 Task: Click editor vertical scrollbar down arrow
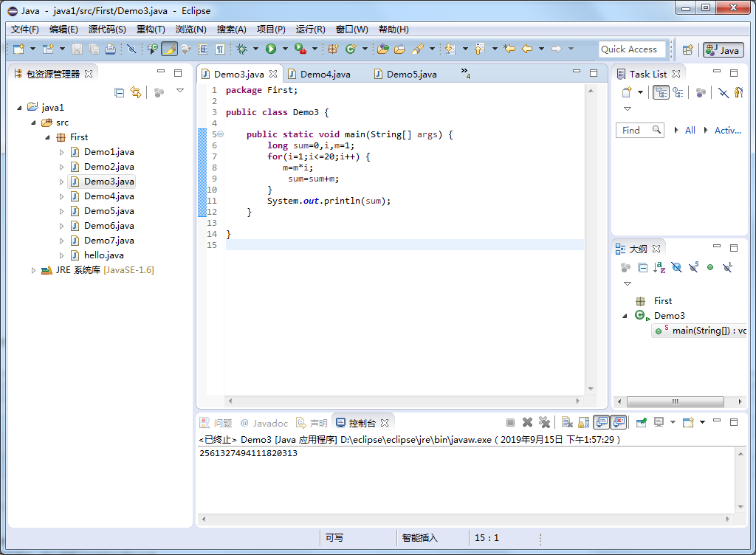tap(591, 389)
